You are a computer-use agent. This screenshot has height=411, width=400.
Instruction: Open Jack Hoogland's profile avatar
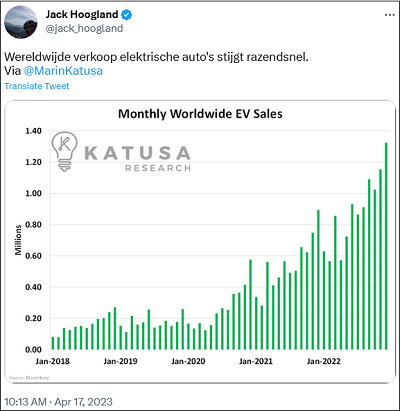tap(21, 22)
